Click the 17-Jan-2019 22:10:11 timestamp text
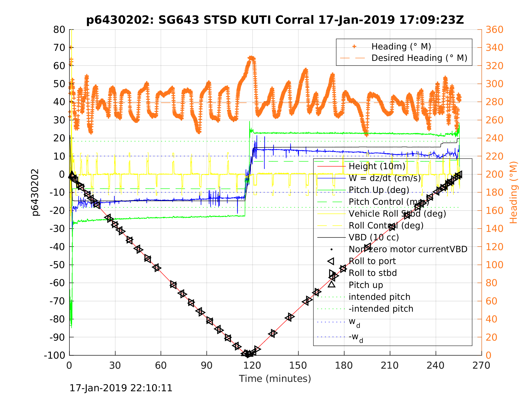The image size is (532, 399). (x=121, y=388)
